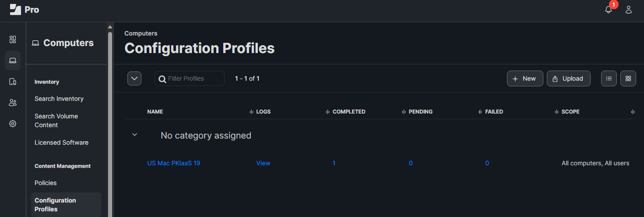Click the New profile button
644x217 pixels.
(x=525, y=78)
